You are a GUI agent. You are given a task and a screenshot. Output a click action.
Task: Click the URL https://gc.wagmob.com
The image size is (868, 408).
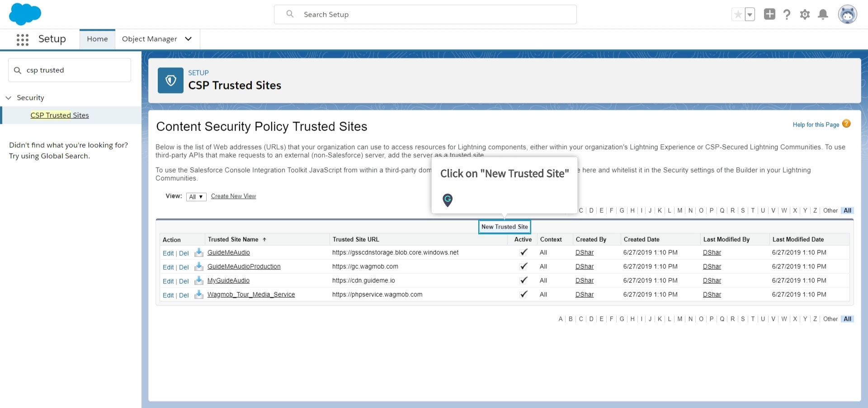click(365, 267)
